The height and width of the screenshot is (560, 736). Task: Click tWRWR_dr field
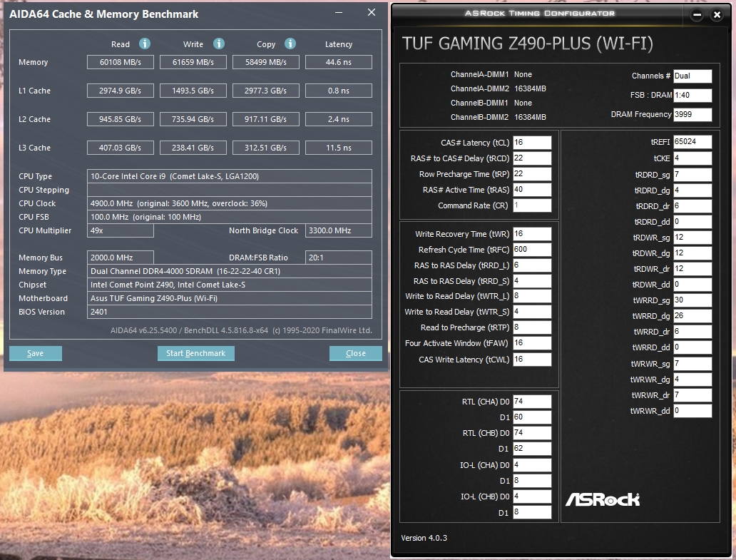[x=692, y=394]
